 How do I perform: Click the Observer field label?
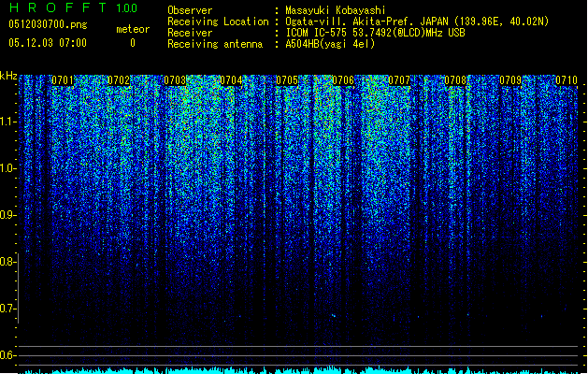(190, 10)
